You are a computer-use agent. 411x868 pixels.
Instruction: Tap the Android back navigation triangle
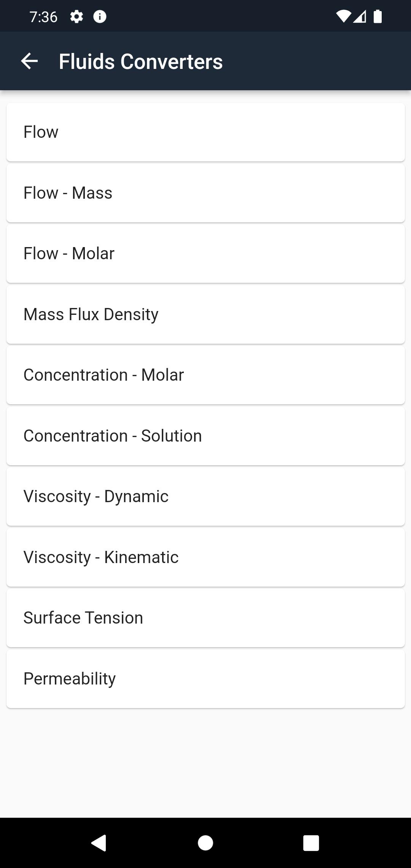(99, 843)
